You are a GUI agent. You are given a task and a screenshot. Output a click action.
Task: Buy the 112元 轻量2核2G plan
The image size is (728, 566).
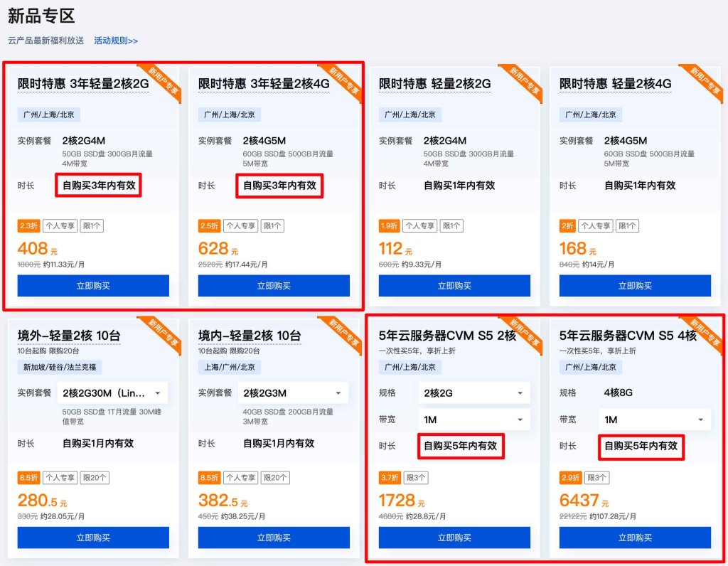pyautogui.click(x=454, y=286)
